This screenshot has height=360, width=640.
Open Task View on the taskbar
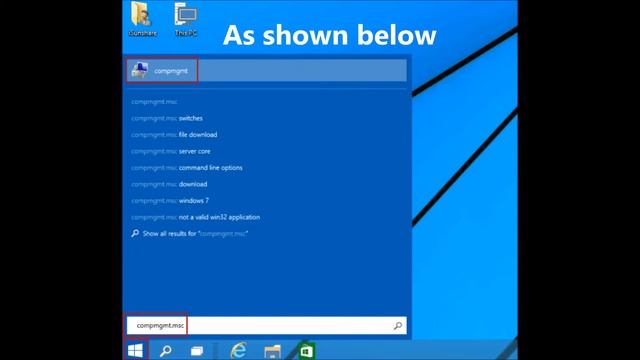coord(197,351)
